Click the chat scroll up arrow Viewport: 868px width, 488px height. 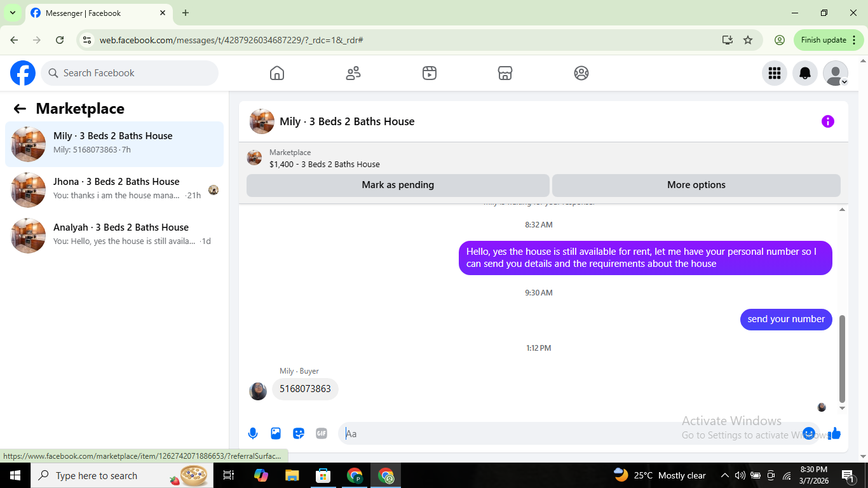click(x=843, y=210)
